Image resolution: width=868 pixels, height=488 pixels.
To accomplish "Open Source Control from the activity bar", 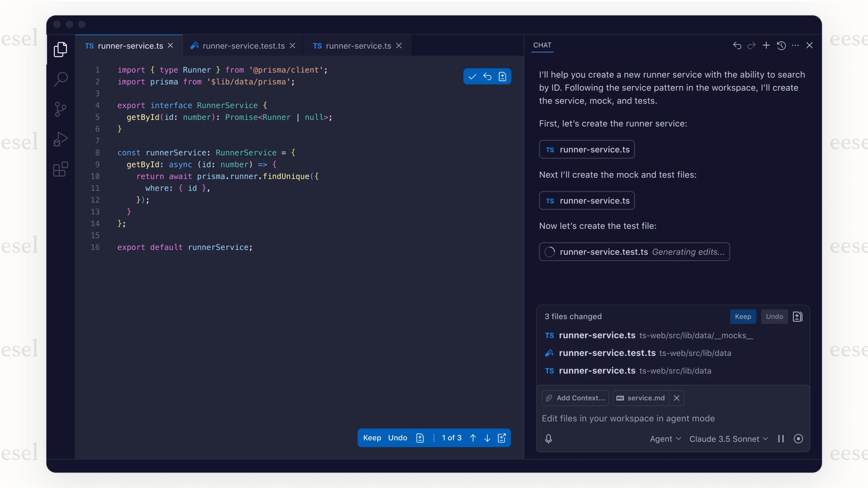I will [60, 109].
